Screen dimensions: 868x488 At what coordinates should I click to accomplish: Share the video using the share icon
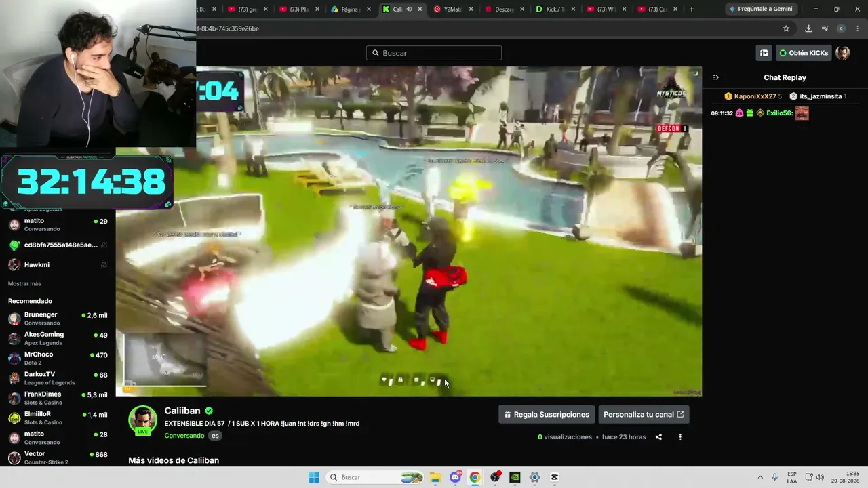pyautogui.click(x=658, y=437)
